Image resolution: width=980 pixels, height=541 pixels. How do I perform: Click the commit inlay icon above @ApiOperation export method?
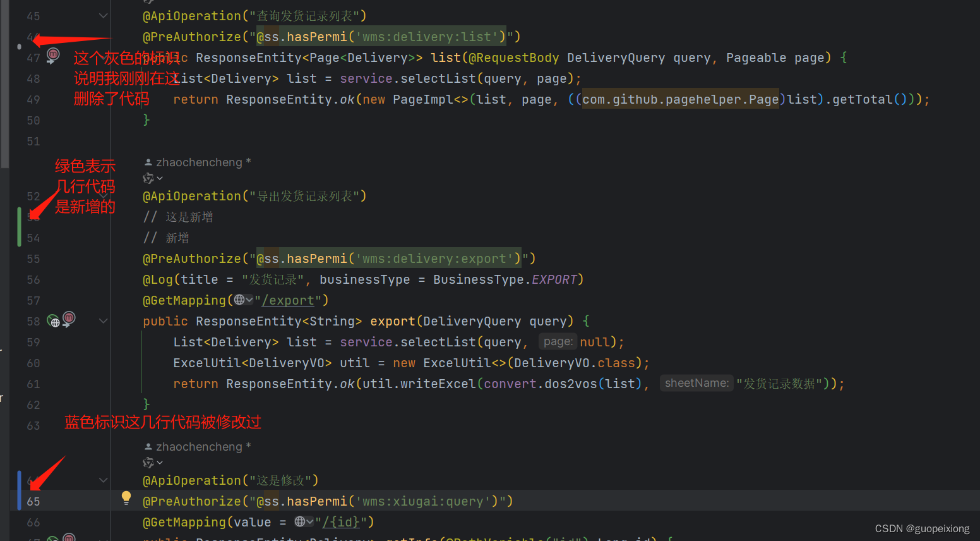(x=147, y=178)
